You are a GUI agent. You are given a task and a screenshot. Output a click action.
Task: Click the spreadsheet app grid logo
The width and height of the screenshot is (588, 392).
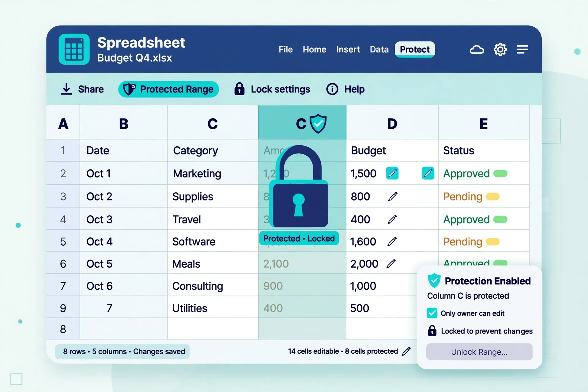[x=74, y=49]
